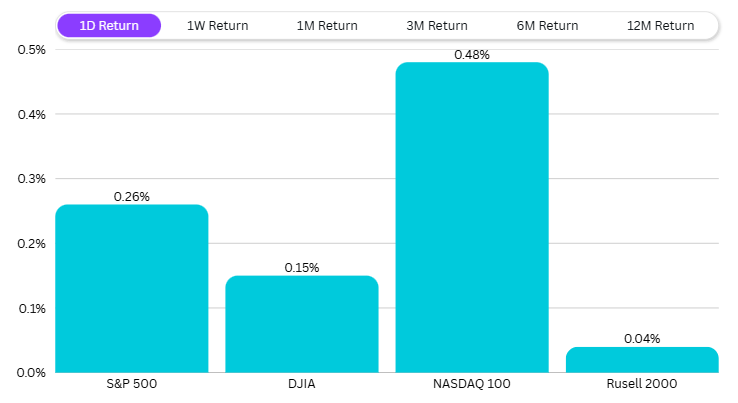Click the DJIA axis label

tap(301, 384)
